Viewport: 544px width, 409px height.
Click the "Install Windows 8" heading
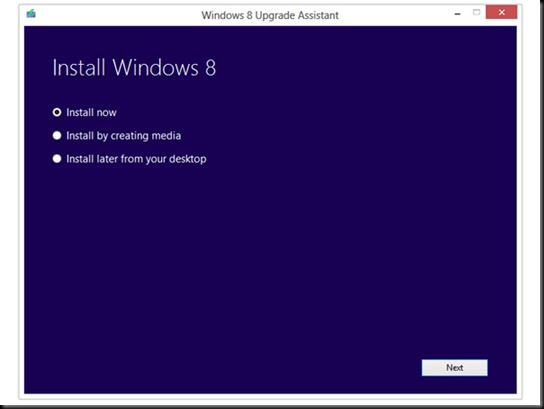click(x=134, y=67)
